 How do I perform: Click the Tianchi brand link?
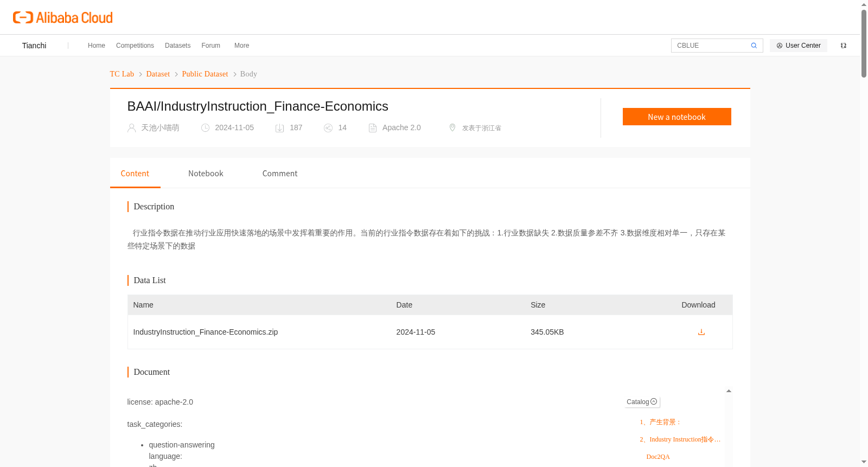point(34,46)
